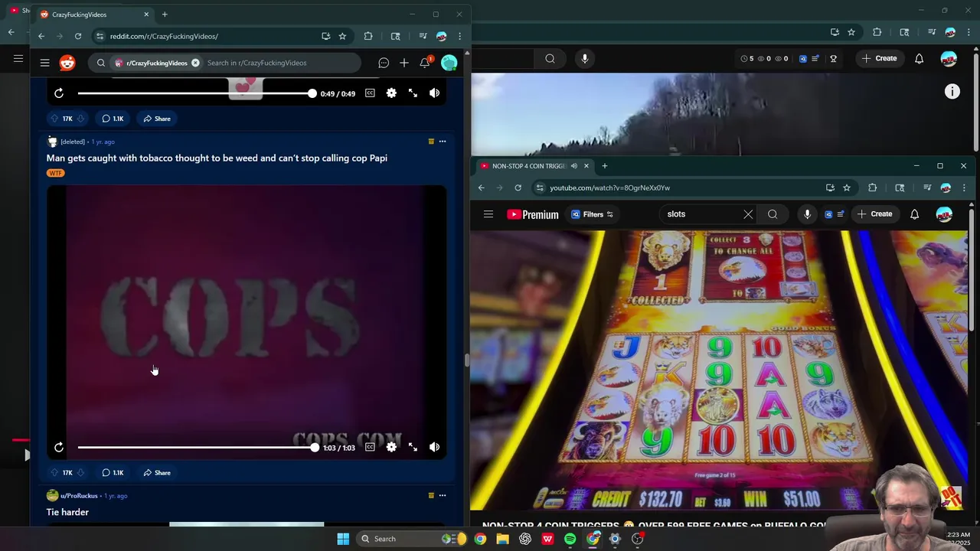The height and width of the screenshot is (551, 980).
Task: Open comments of the COPS post
Action: coord(113,473)
